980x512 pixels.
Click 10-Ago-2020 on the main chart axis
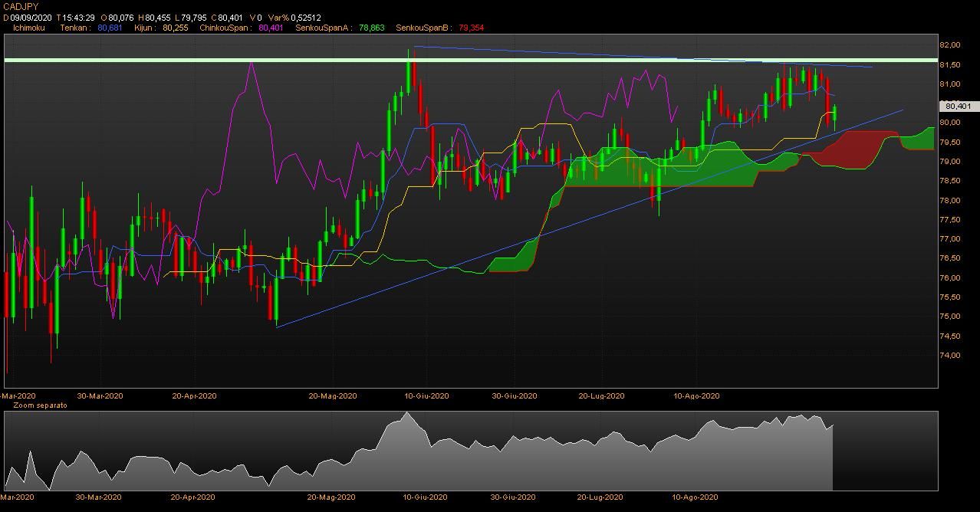point(696,396)
